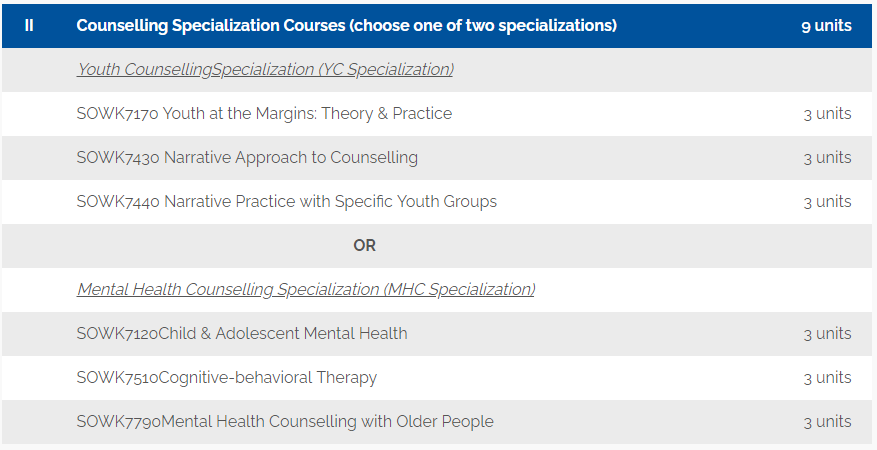Screen dimensions: 877x450
Task: Click the section number II in header
Action: pyautogui.click(x=29, y=26)
